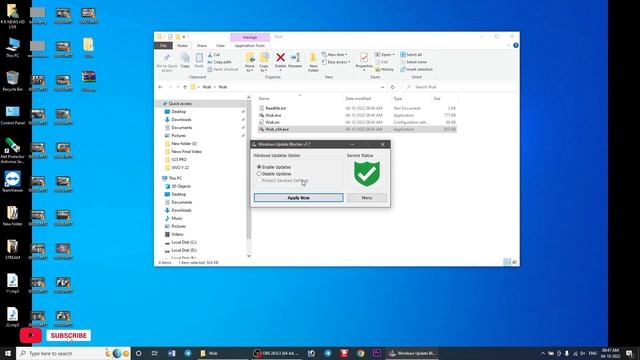Open the Move to dropdown

coord(250,62)
